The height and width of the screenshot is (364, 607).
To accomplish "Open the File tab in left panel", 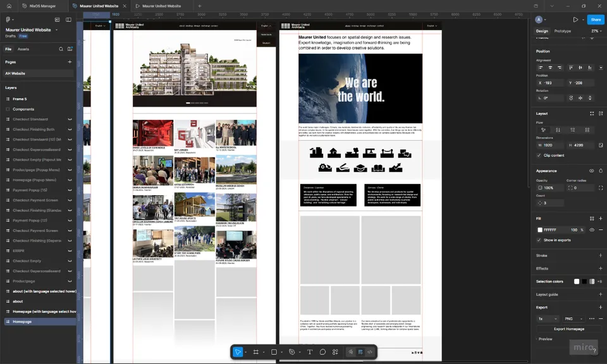I will tap(8, 49).
